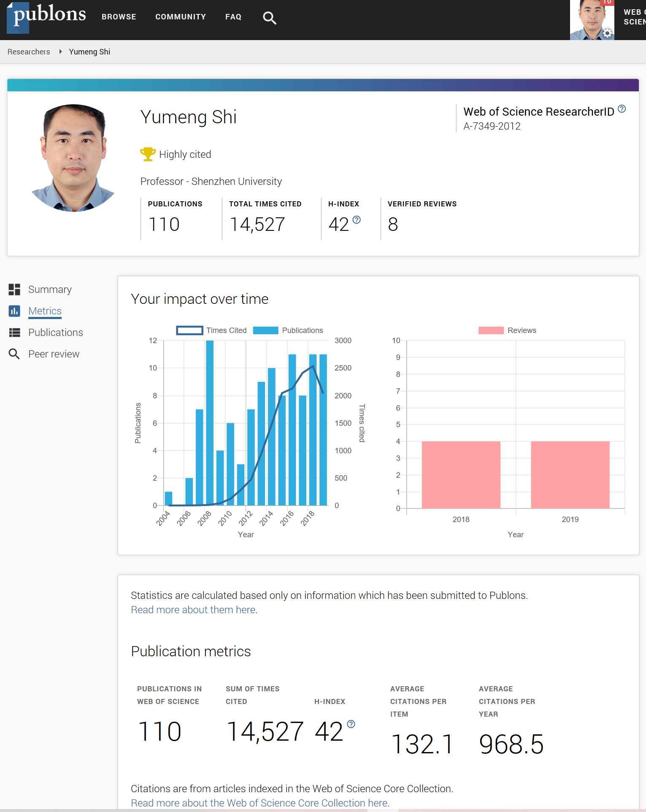Image resolution: width=646 pixels, height=812 pixels.
Task: Click the Peer review magnifier icon
Action: [x=14, y=354]
